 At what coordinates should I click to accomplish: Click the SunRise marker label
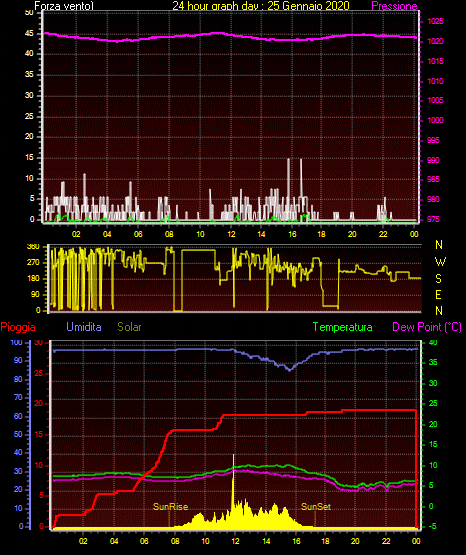(170, 507)
